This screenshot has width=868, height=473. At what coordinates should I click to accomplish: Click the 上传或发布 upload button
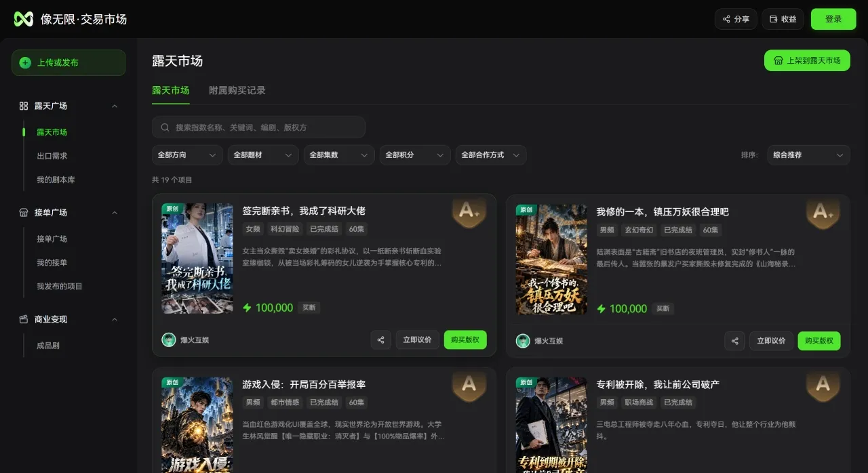pyautogui.click(x=68, y=62)
